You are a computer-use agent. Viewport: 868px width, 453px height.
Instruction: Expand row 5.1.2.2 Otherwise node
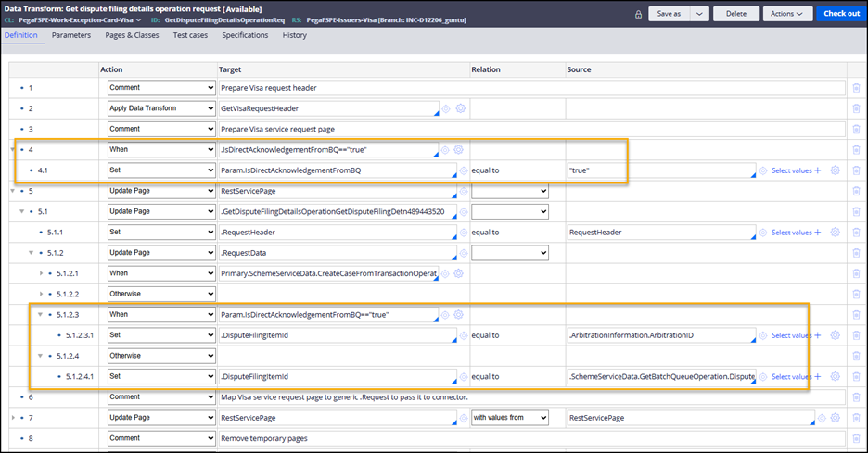pyautogui.click(x=41, y=294)
